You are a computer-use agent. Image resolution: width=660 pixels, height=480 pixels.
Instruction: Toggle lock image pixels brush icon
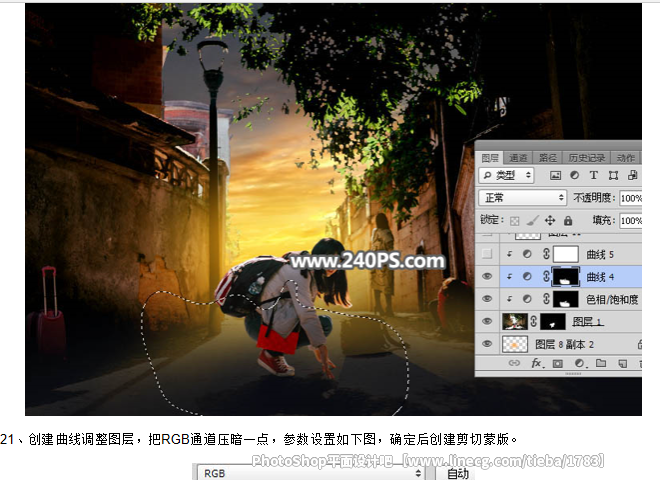(x=532, y=220)
